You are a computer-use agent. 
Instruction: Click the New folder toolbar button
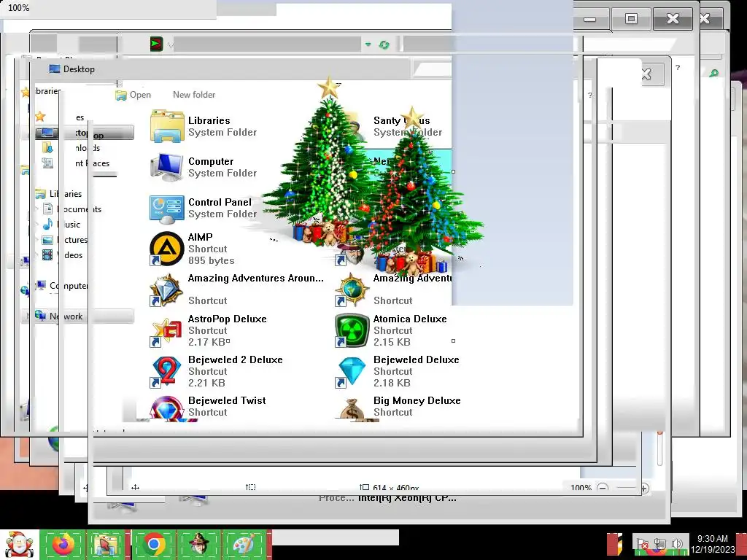pos(194,95)
